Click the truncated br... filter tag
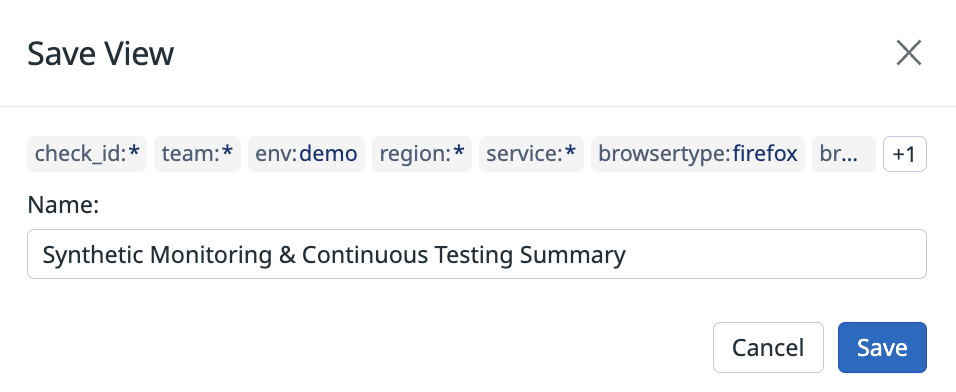Screen dimensions: 956x392 (844, 154)
